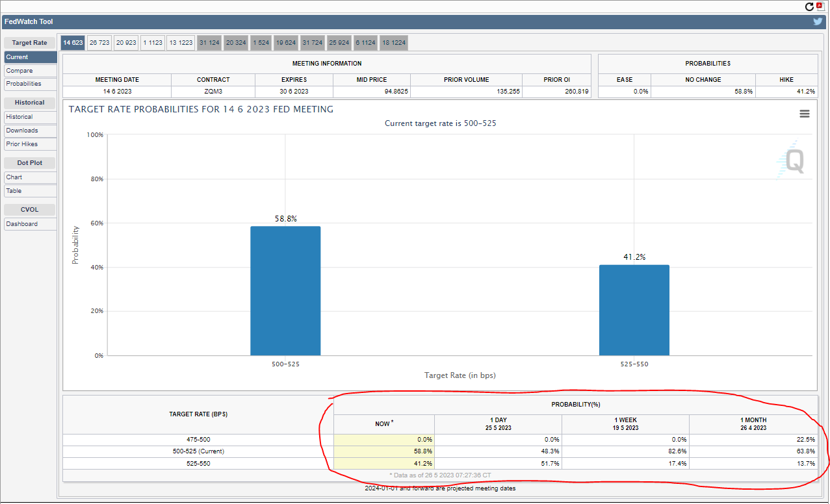Click the 1 WEEK 19 5 2023 column header

click(x=625, y=424)
